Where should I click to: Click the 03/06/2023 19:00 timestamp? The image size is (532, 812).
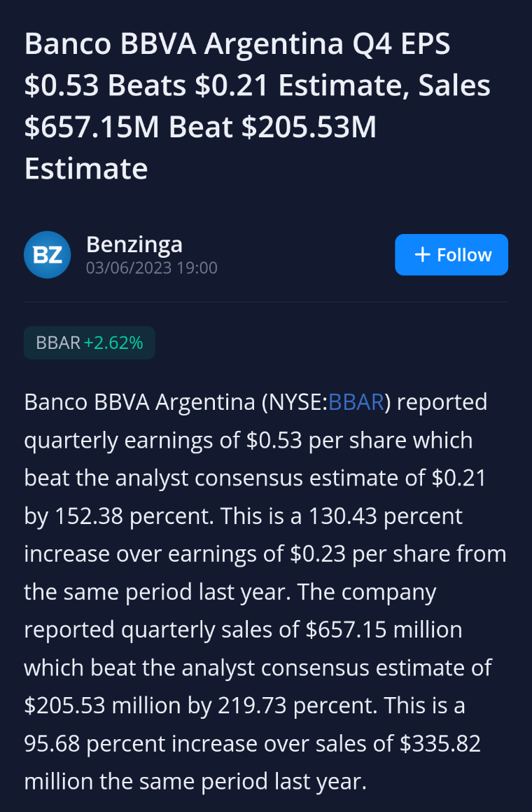click(x=152, y=268)
